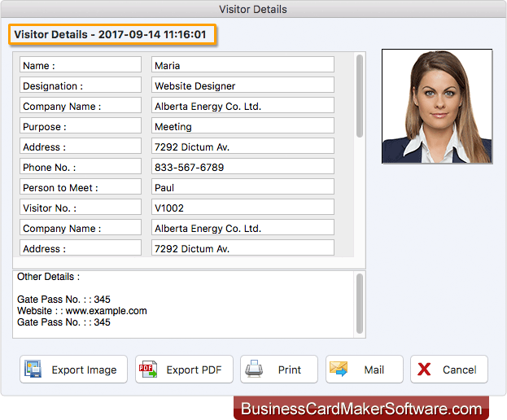This screenshot has width=507, height=420.
Task: Click the printer icon
Action: (x=253, y=370)
